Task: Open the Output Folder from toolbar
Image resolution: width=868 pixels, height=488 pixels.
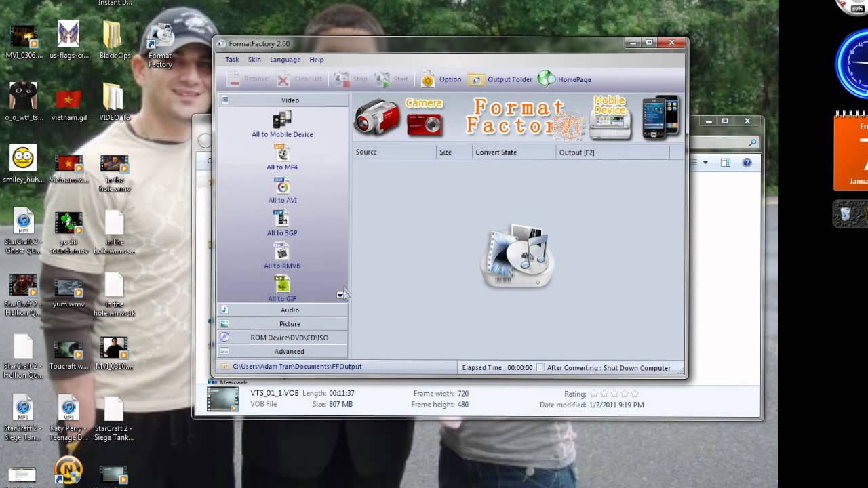Action: [500, 79]
